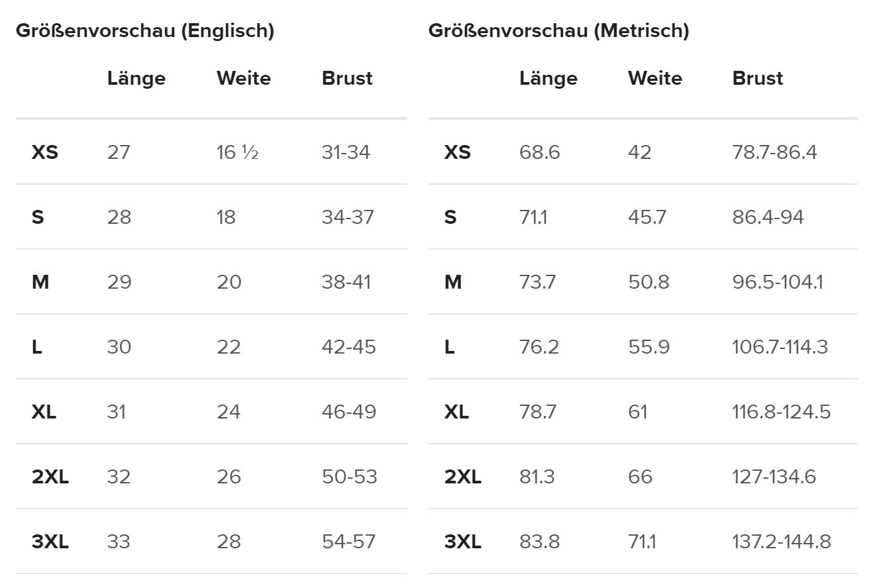Click the 54-57 chest range
The width and height of the screenshot is (873, 588).
(348, 542)
